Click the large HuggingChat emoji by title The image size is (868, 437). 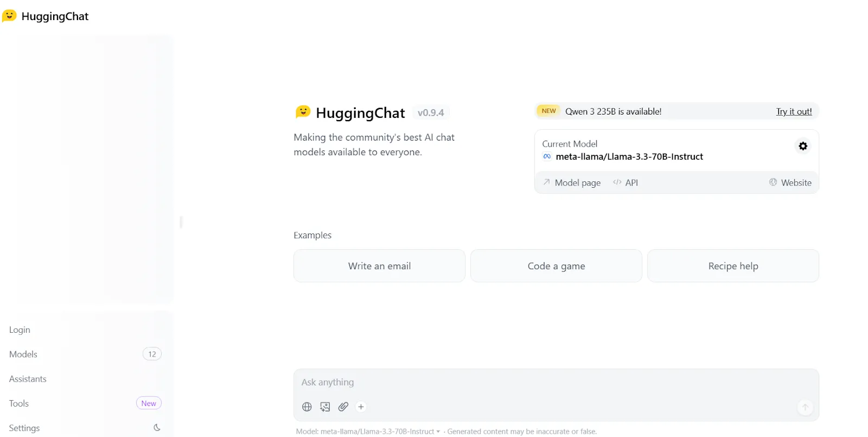click(303, 112)
